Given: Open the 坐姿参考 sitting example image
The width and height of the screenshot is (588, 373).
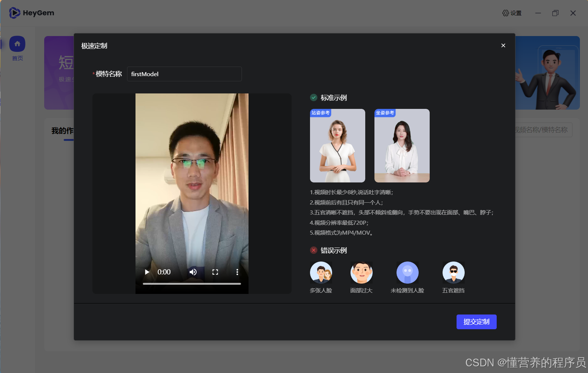Looking at the screenshot, I should coord(402,146).
